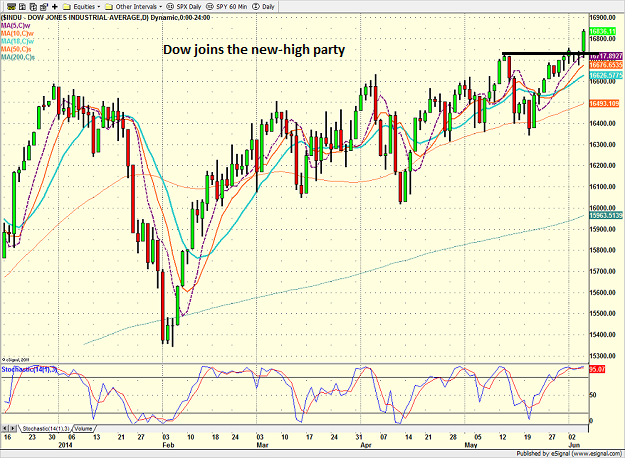This screenshot has width=625, height=458.
Task: Click the 16000.00 price axis label
Action: pos(604,208)
